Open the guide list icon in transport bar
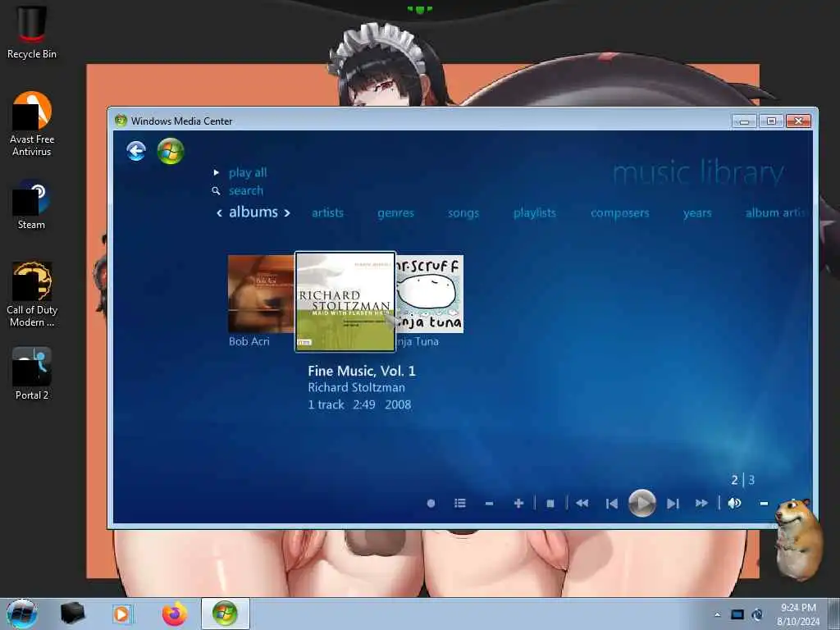 click(459, 503)
